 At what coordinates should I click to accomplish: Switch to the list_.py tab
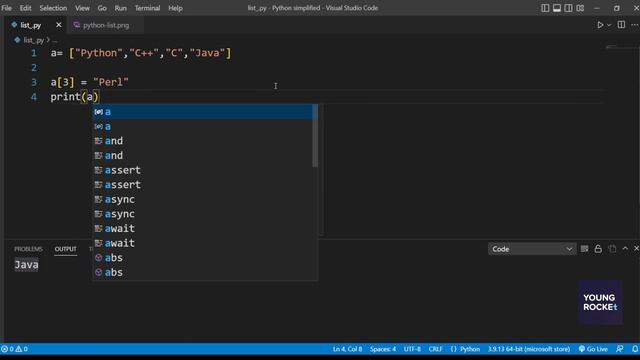click(x=31, y=25)
